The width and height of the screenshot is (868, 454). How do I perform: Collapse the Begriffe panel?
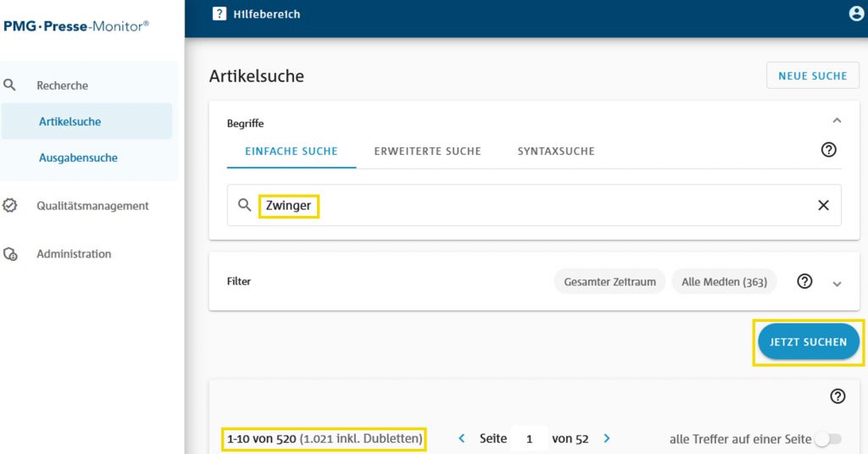[x=837, y=120]
